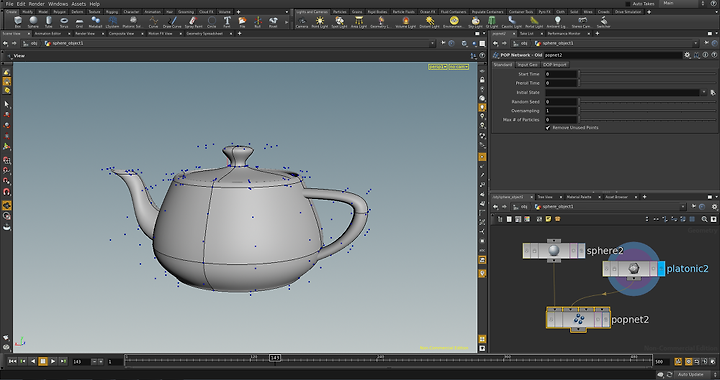Select the Torus shelf tool

[64, 22]
